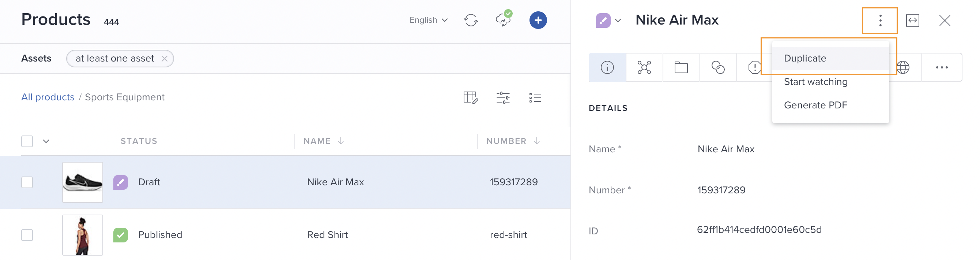The height and width of the screenshot is (260, 980).
Task: Click the red-shirt number cell
Action: click(x=508, y=235)
